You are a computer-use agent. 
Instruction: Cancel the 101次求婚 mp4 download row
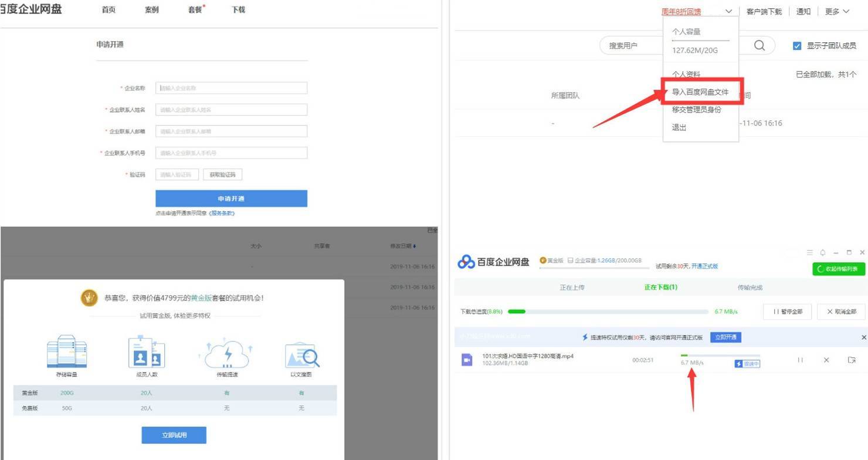pos(826,360)
